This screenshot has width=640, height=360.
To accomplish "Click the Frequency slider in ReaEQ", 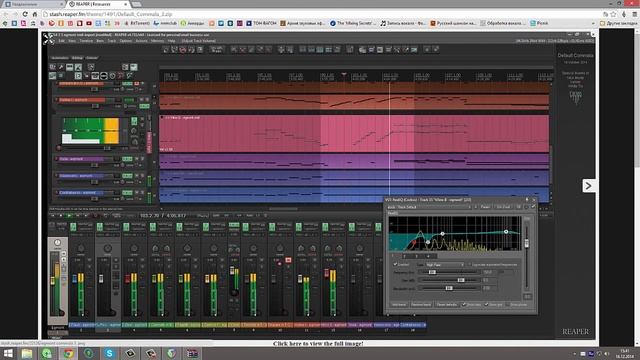I will pos(448,272).
